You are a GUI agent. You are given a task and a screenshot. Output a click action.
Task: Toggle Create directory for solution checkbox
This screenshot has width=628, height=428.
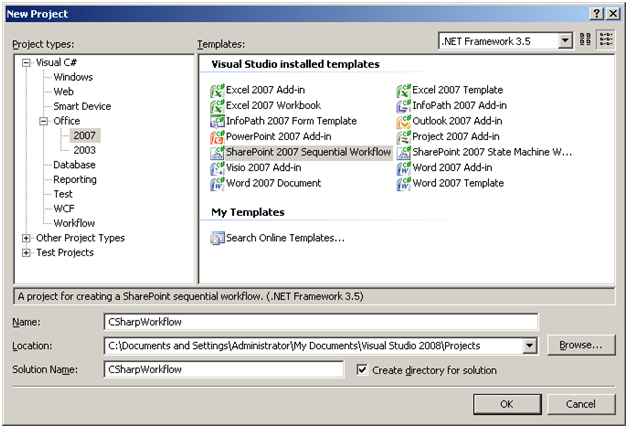pos(362,370)
